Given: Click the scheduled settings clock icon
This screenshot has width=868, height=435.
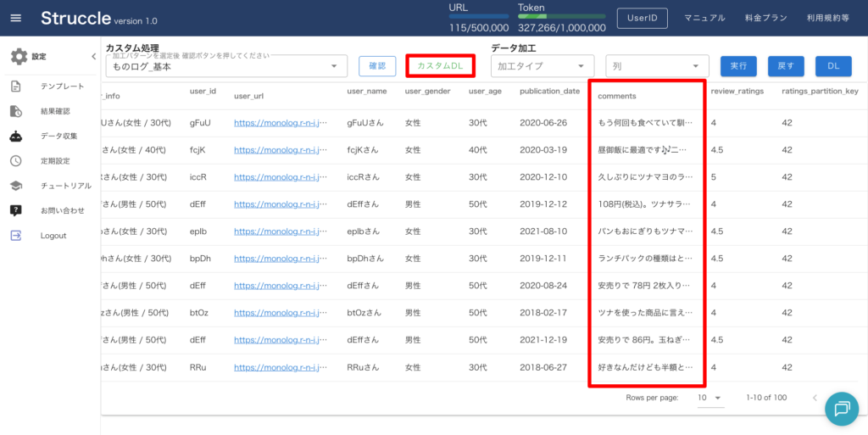Looking at the screenshot, I should click(15, 161).
